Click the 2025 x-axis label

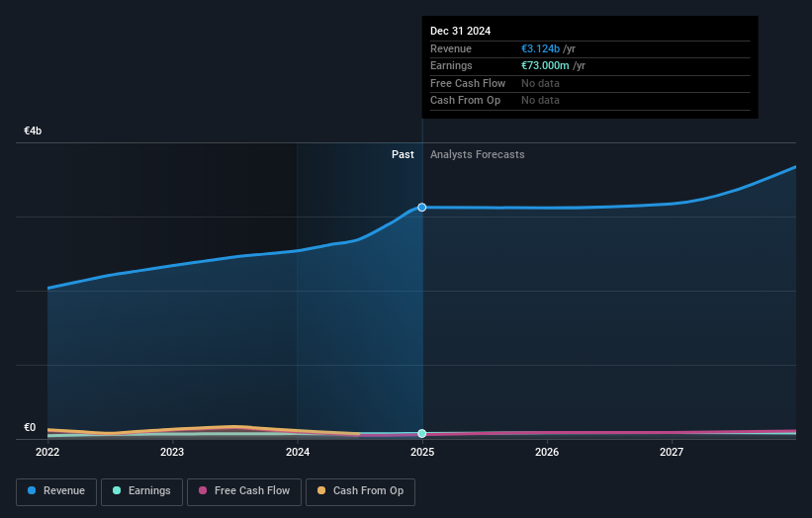coord(422,453)
